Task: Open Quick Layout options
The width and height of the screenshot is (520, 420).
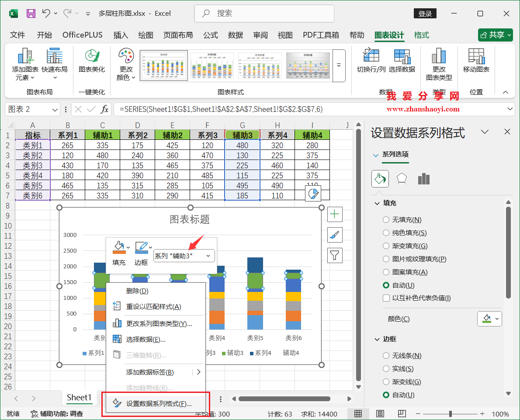Action: [x=54, y=64]
